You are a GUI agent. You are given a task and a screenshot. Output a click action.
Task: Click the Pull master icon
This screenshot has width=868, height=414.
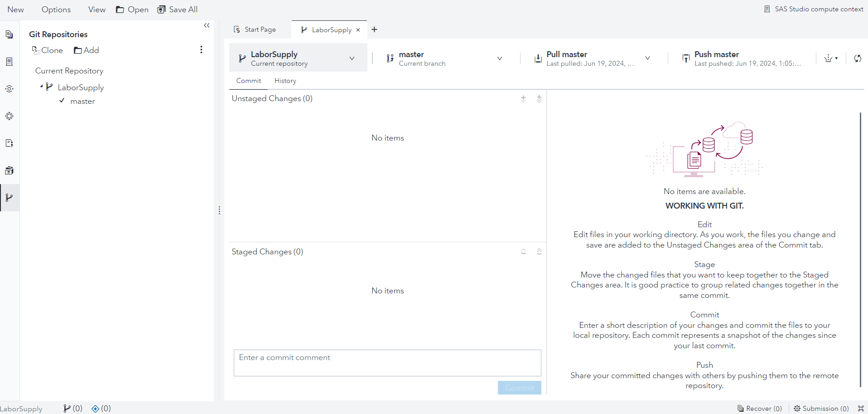[537, 58]
